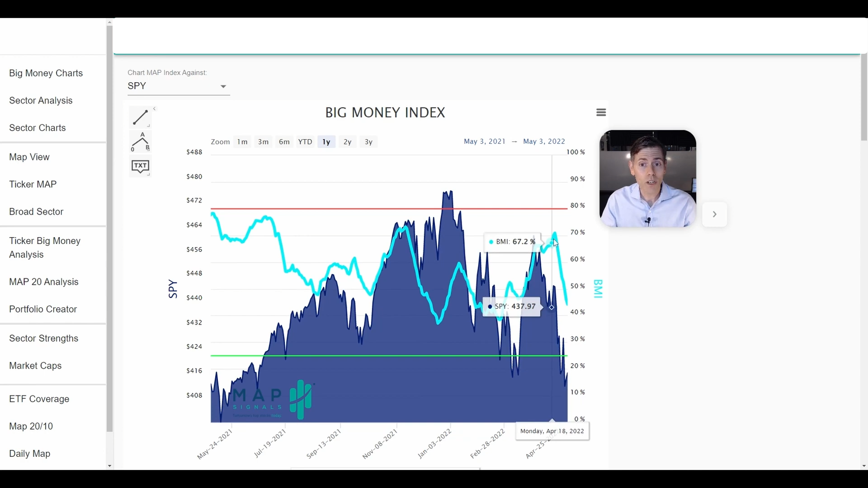
Task: Click the BMI axis label
Action: click(x=598, y=289)
